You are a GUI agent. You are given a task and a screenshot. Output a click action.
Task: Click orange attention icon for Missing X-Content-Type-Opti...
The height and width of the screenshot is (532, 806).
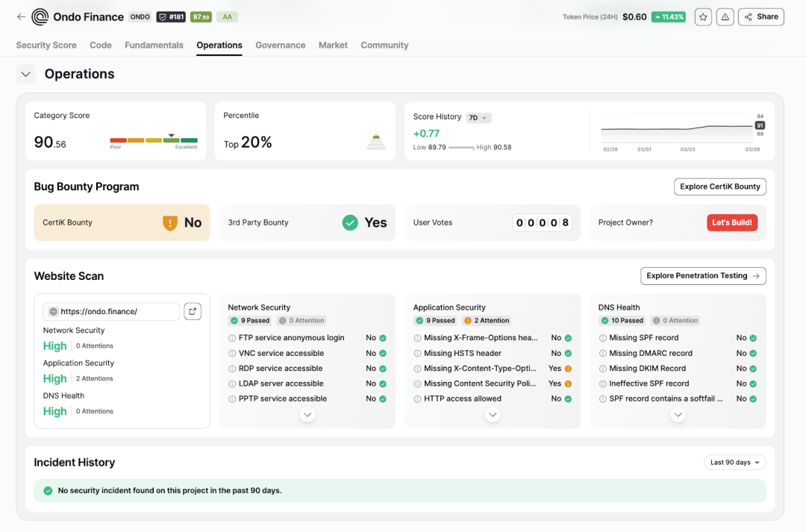pyautogui.click(x=568, y=369)
